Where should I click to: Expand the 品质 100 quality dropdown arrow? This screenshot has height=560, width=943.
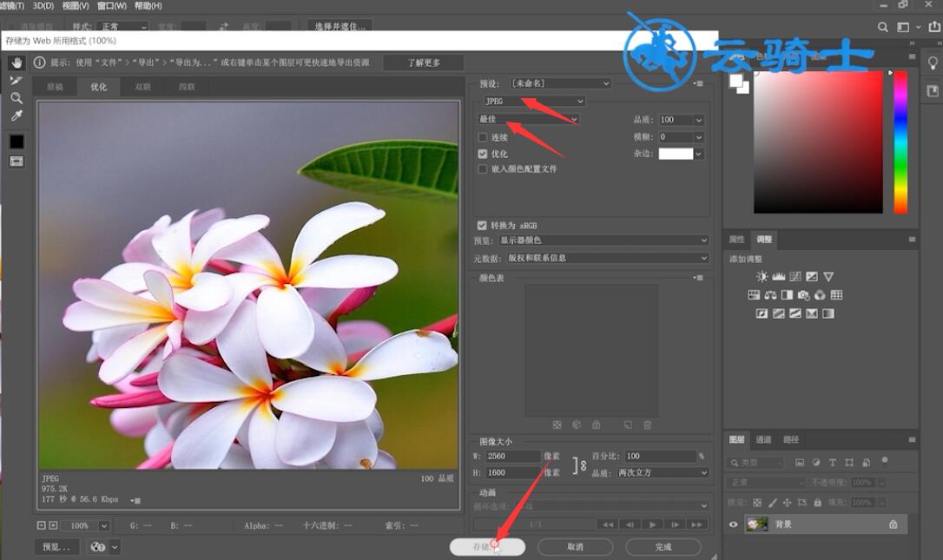point(699,120)
